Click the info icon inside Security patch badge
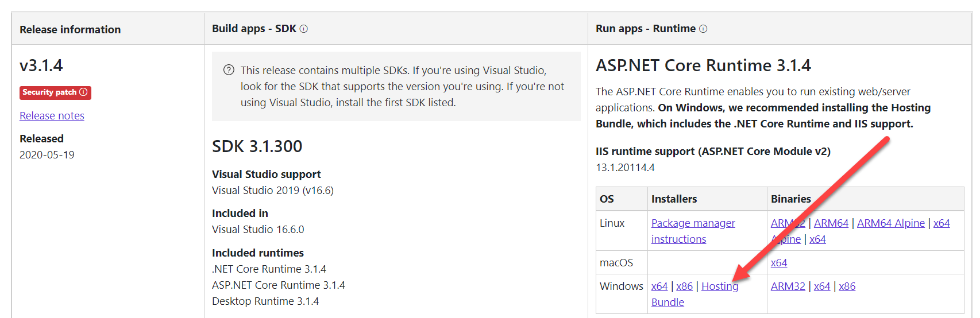 [x=83, y=92]
